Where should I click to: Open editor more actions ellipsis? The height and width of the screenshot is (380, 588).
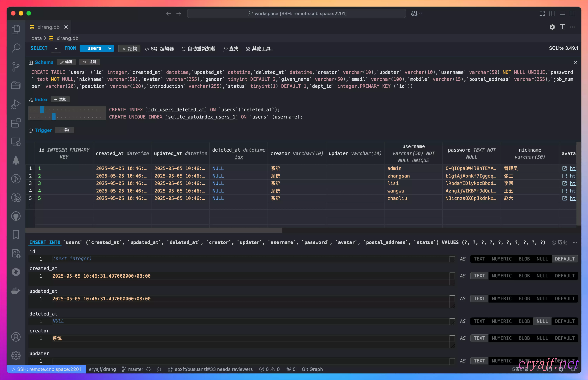572,27
